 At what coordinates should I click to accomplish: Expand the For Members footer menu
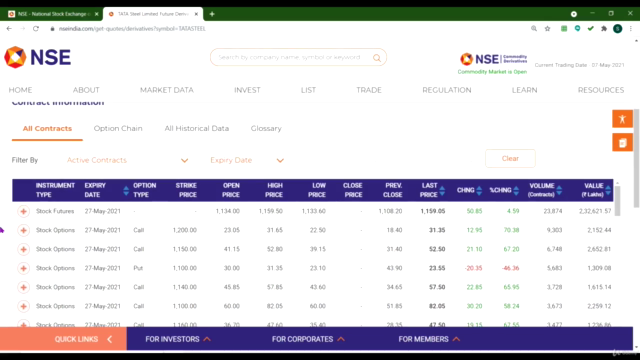[x=429, y=339]
